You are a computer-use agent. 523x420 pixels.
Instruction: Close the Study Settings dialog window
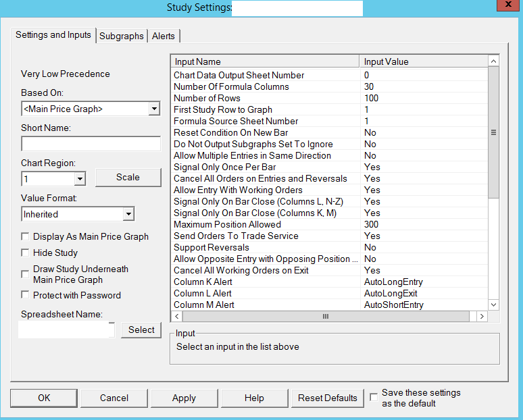point(504,5)
